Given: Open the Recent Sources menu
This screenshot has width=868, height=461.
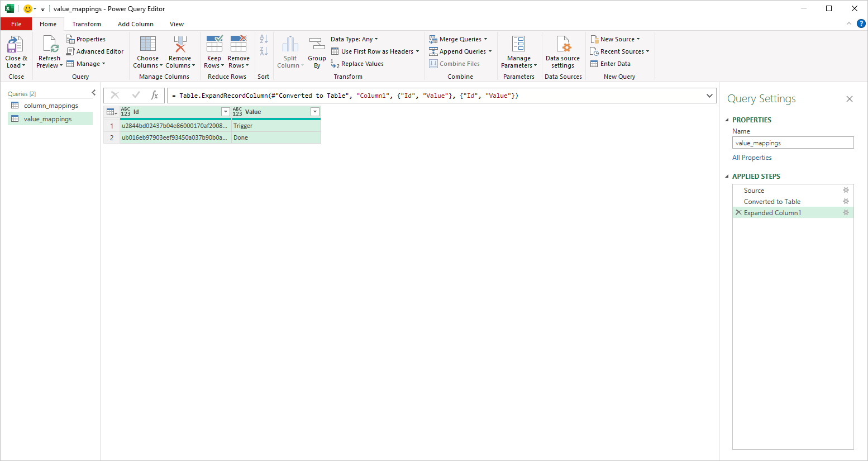Looking at the screenshot, I should (619, 51).
